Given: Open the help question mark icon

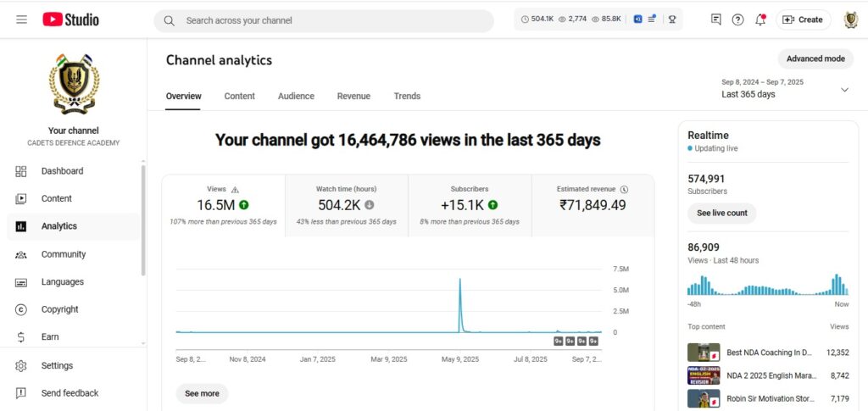Looking at the screenshot, I should 737,19.
